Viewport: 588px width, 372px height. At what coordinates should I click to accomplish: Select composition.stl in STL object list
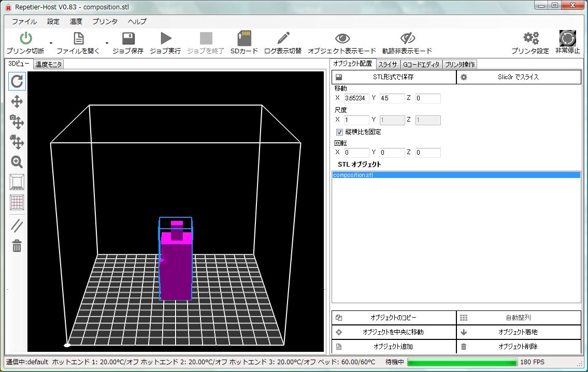pos(456,175)
